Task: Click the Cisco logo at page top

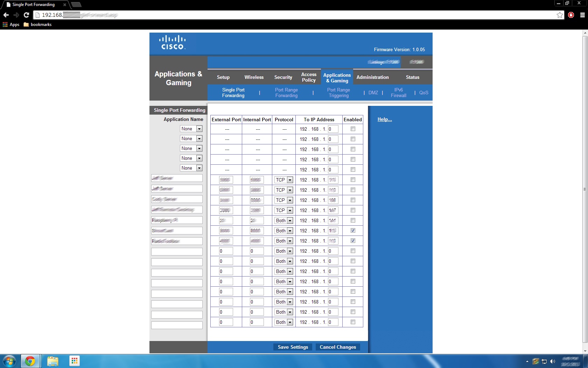Action: [173, 42]
